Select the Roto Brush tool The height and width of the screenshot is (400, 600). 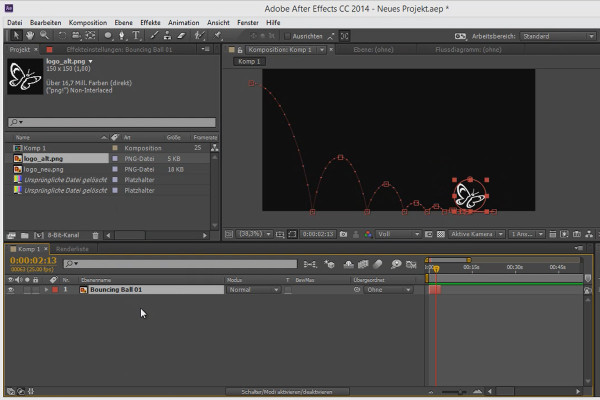click(x=199, y=36)
